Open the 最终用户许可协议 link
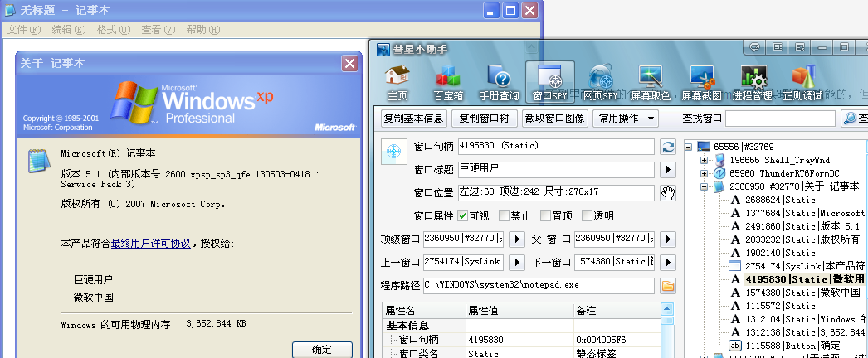868x358 pixels. click(x=150, y=244)
